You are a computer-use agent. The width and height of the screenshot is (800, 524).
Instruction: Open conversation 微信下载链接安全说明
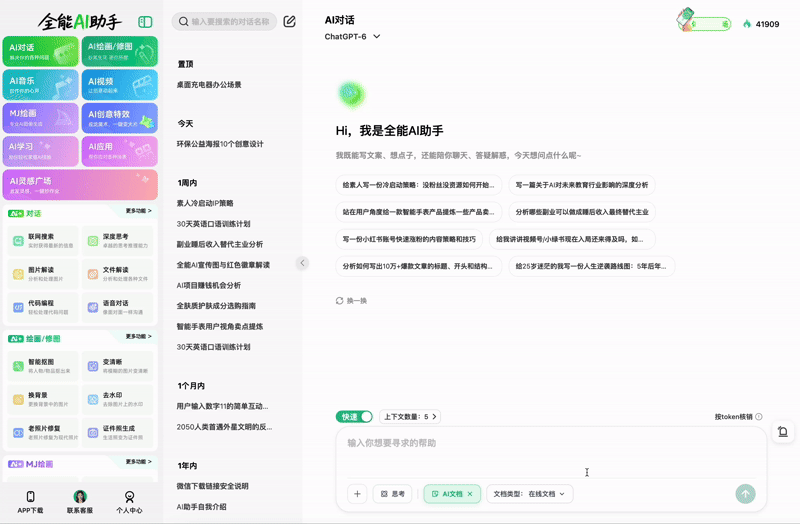pos(212,486)
